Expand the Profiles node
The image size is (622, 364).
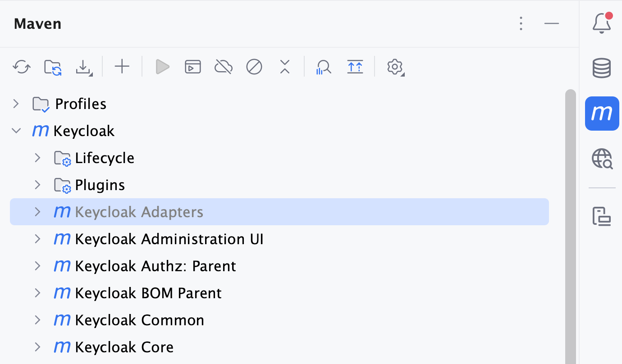point(16,104)
